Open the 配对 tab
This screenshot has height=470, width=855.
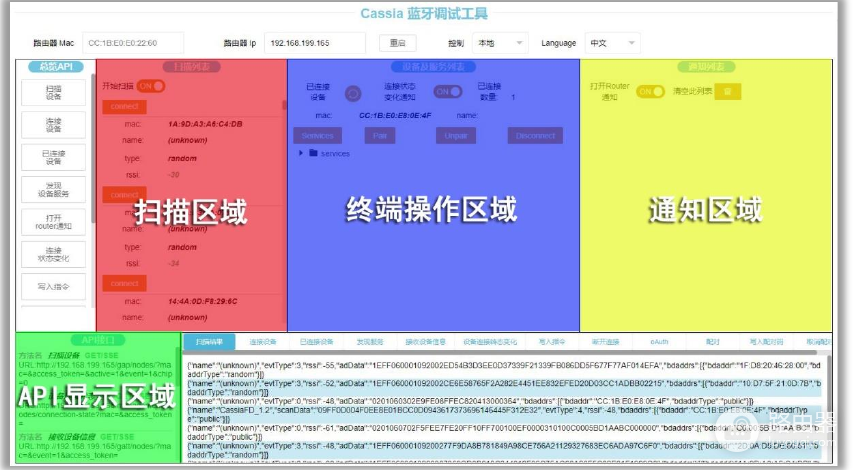(712, 342)
